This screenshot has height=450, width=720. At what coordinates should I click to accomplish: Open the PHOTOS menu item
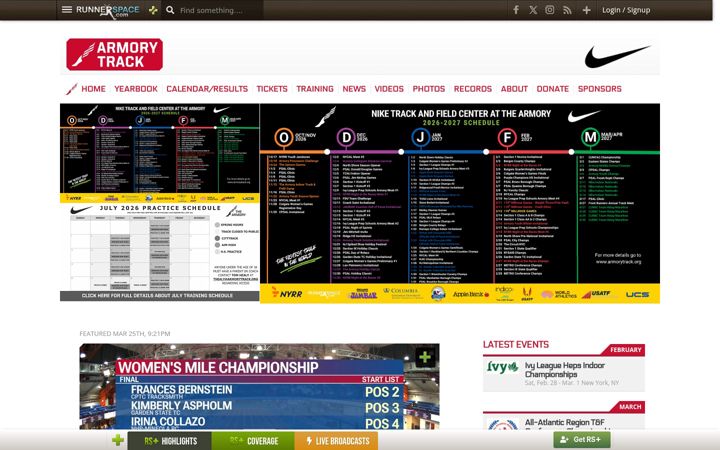429,89
